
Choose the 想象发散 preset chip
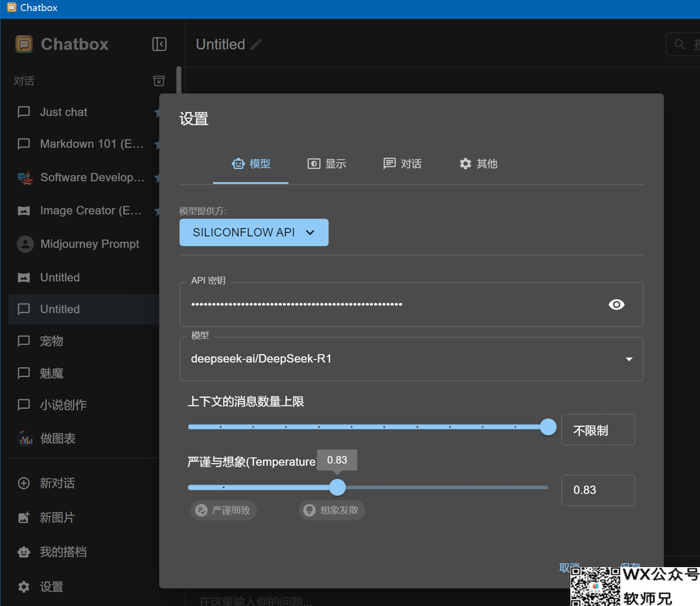[332, 510]
